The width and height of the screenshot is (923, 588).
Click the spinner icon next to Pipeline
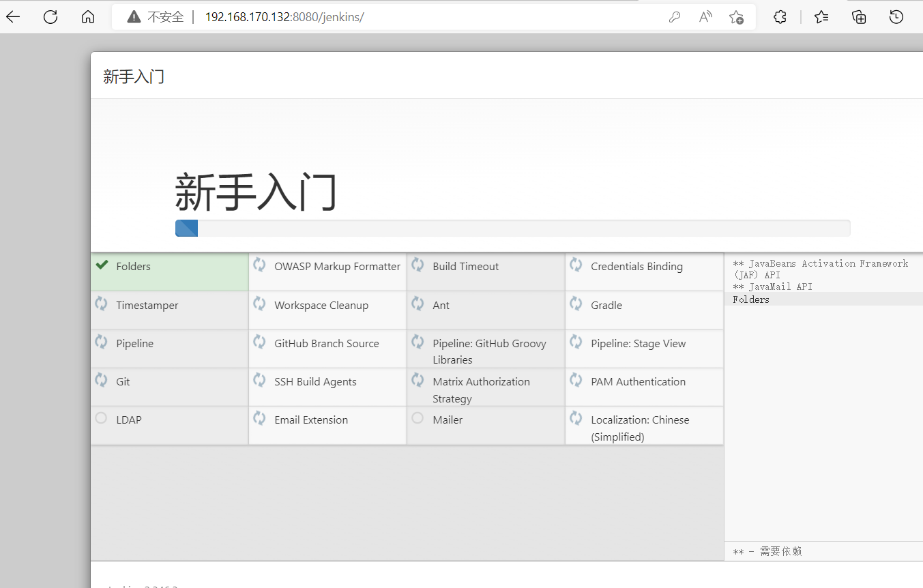click(x=101, y=342)
